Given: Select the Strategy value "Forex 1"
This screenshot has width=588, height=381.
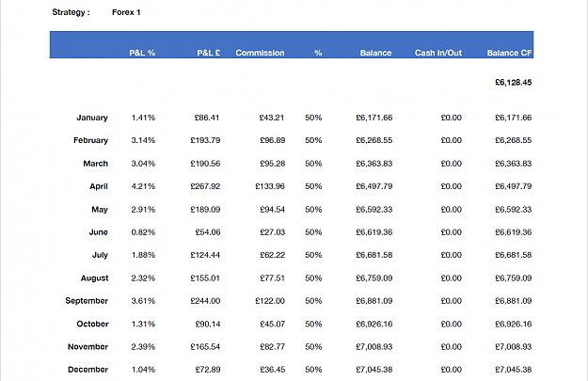Looking at the screenshot, I should pos(126,12).
